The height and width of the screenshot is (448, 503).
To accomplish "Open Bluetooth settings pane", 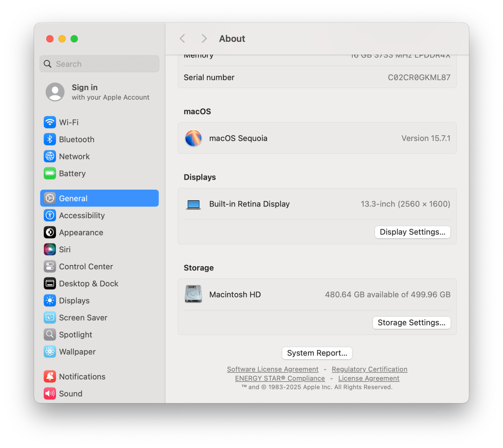I will click(99, 139).
